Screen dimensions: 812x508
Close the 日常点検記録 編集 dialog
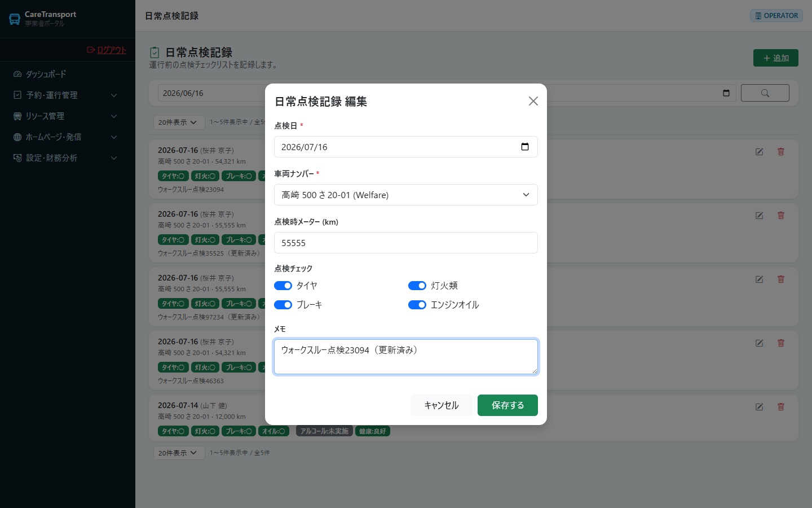[x=533, y=101]
